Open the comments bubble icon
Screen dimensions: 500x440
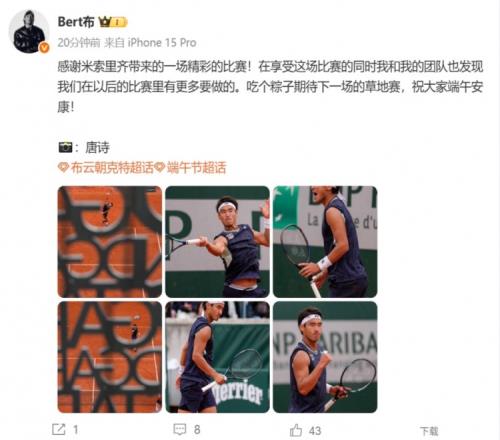(x=180, y=429)
